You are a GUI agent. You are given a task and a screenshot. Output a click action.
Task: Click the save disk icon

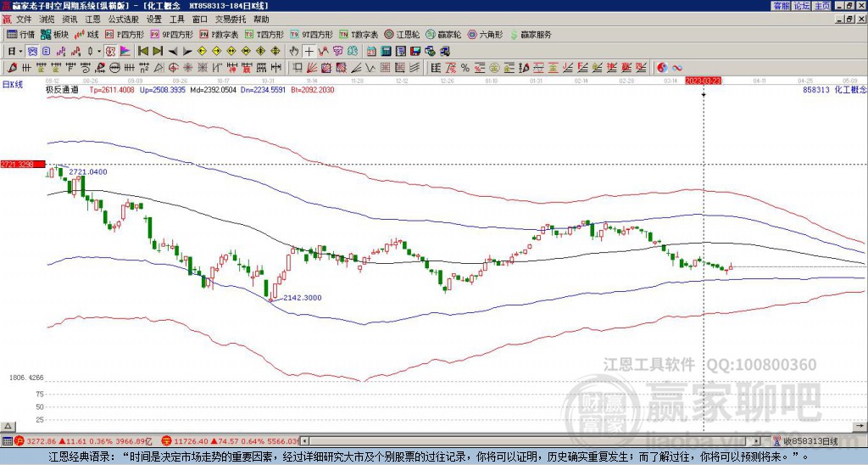[415, 52]
